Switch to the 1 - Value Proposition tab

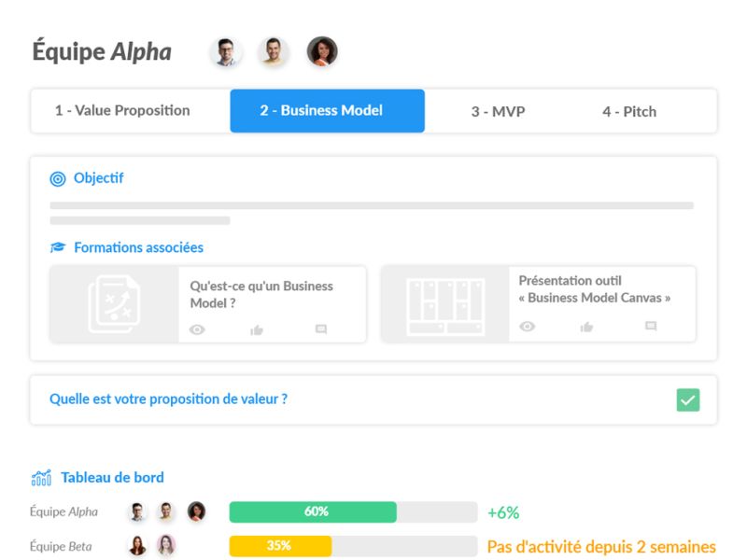tap(122, 111)
